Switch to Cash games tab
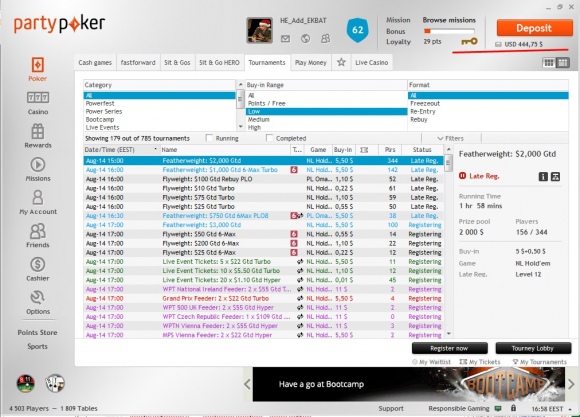 (95, 62)
